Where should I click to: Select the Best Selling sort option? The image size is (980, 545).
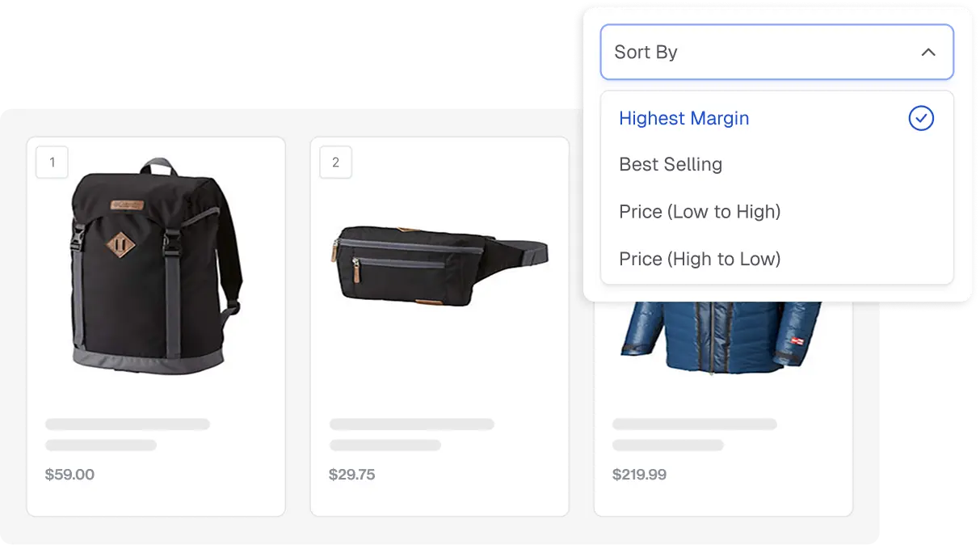671,165
